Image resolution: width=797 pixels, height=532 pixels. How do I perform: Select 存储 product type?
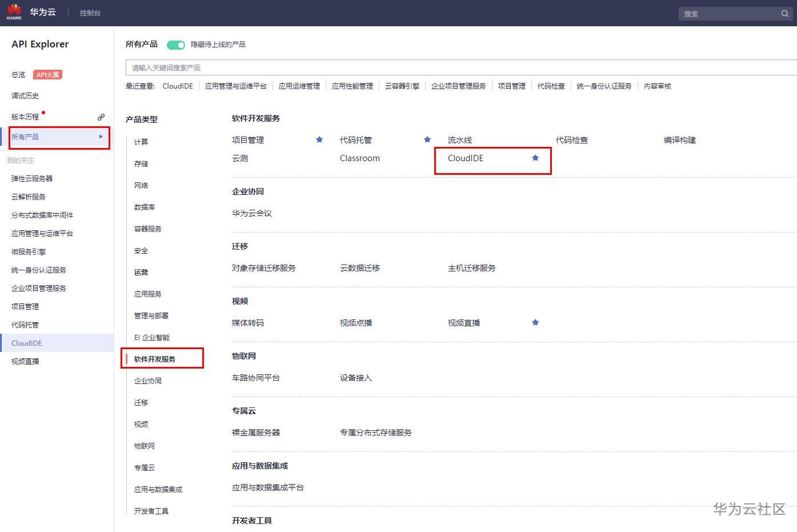click(141, 164)
